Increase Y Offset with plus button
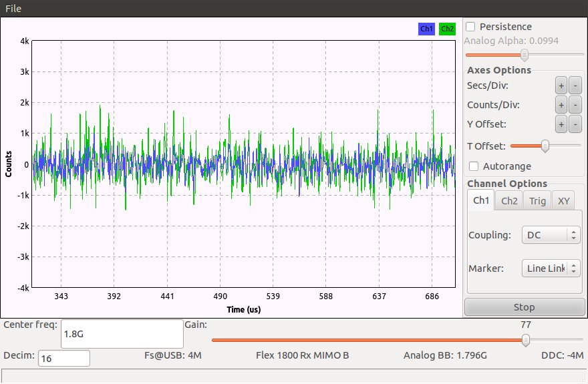The width and height of the screenshot is (588, 384). (x=561, y=124)
